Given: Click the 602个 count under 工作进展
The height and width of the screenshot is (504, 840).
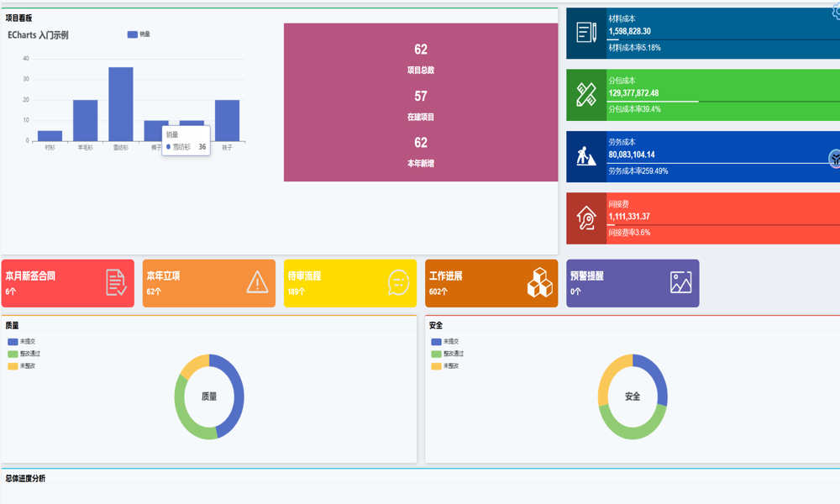Looking at the screenshot, I should point(438,292).
